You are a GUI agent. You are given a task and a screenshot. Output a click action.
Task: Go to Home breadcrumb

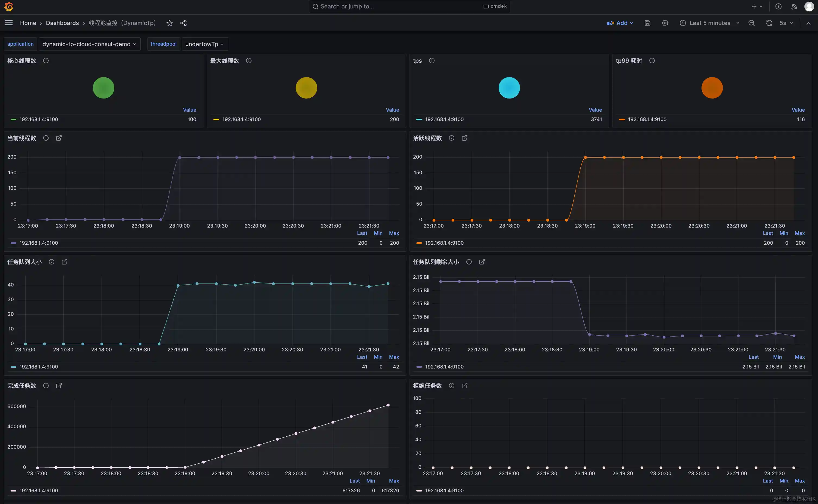point(28,23)
